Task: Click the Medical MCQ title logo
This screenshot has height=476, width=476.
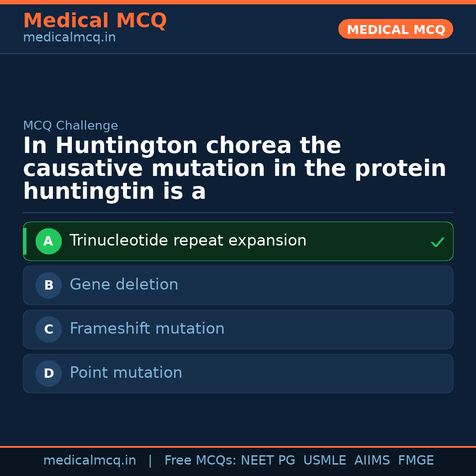Action: pyautogui.click(x=95, y=21)
